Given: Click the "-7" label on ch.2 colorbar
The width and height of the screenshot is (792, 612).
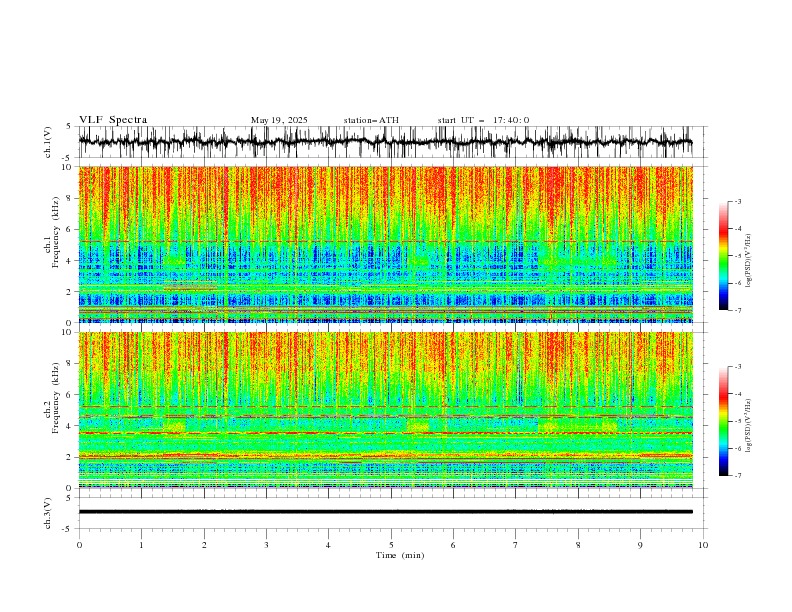Looking at the screenshot, I should click(x=737, y=475).
